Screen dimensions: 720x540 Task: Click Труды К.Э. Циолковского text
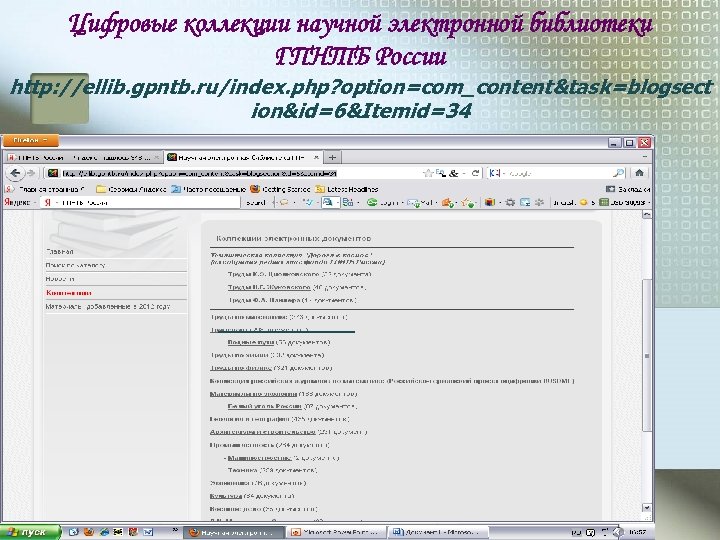coord(273,274)
